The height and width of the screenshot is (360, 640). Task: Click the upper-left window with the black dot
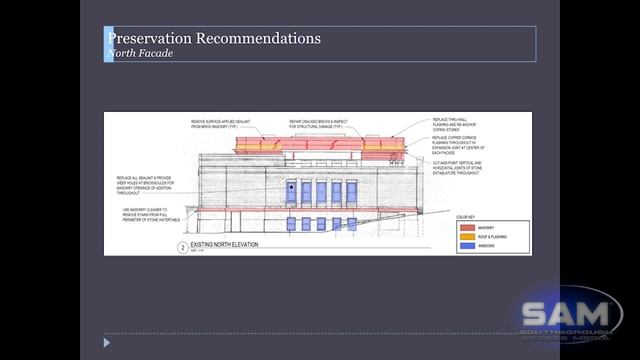(291, 192)
